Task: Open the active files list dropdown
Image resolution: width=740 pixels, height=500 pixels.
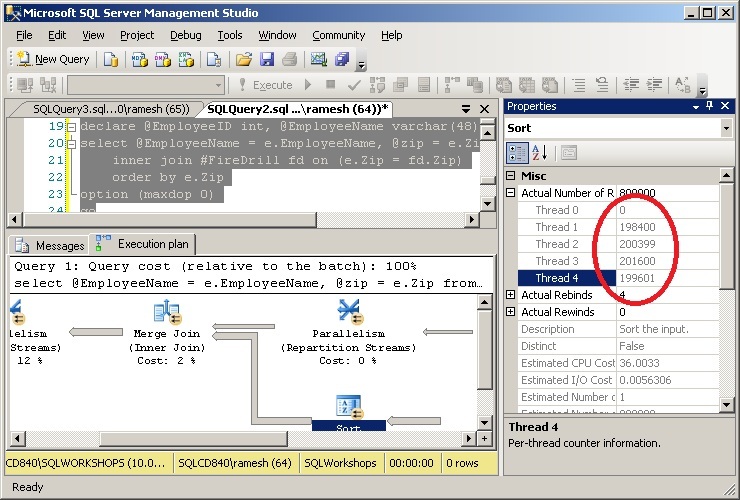Action: [466, 109]
